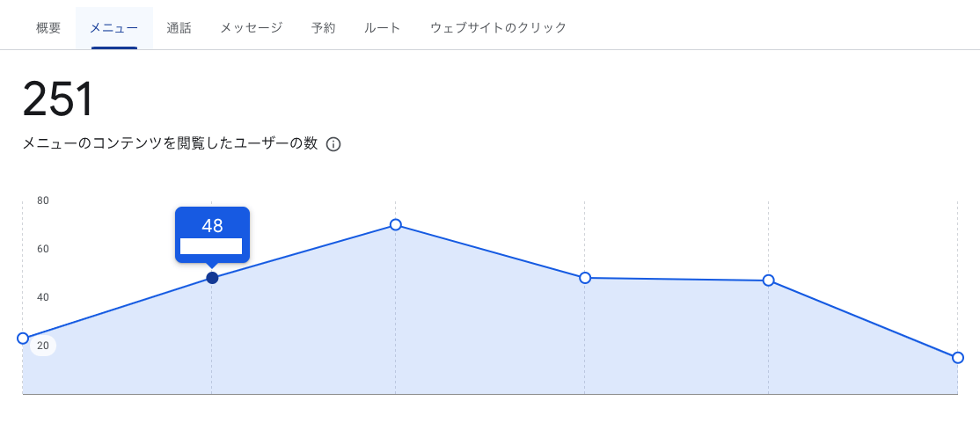
Task: Click the first data point near the 20 label
Action: [x=23, y=339]
